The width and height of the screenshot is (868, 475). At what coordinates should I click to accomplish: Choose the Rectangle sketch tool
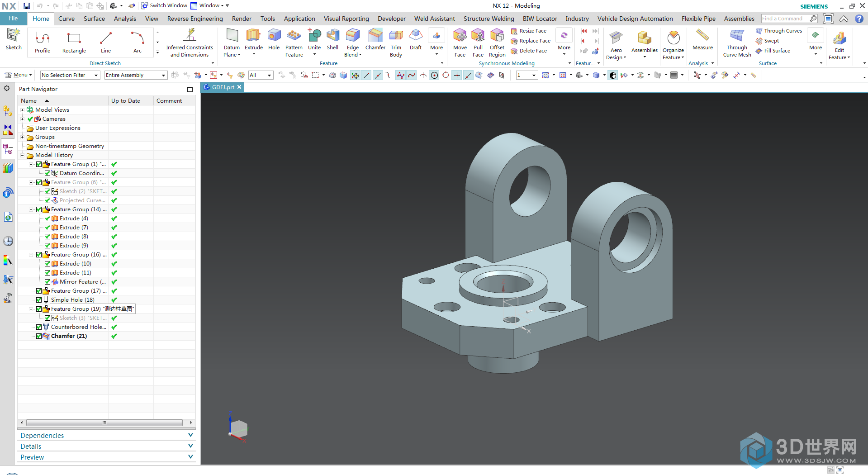[x=74, y=42]
